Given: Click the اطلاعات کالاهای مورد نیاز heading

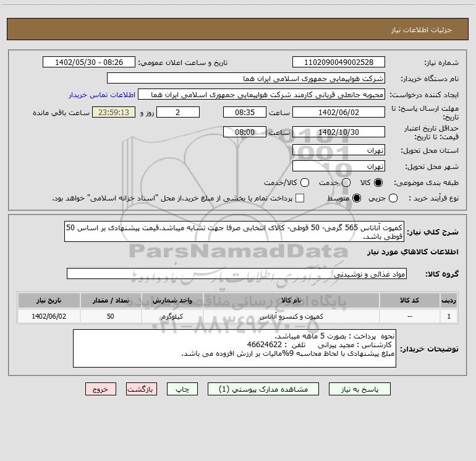Looking at the screenshot, I should pos(413,252).
